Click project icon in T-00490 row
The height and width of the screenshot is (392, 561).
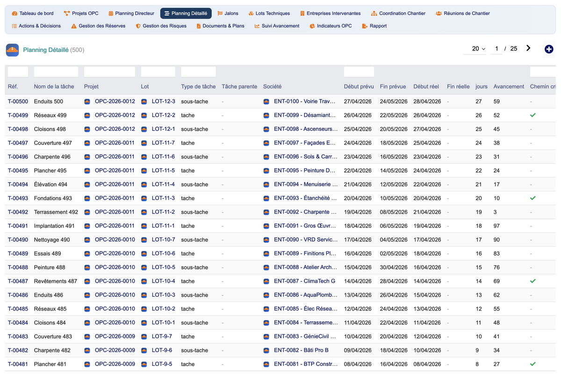87,240
